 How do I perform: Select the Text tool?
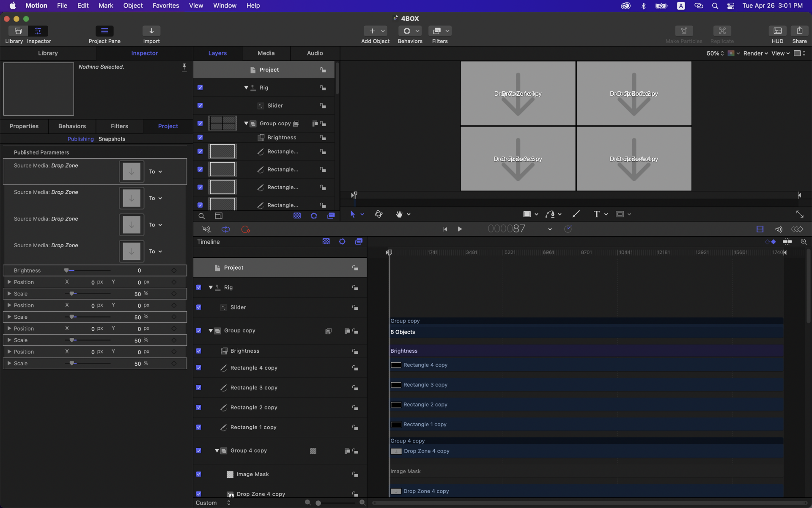coord(596,214)
